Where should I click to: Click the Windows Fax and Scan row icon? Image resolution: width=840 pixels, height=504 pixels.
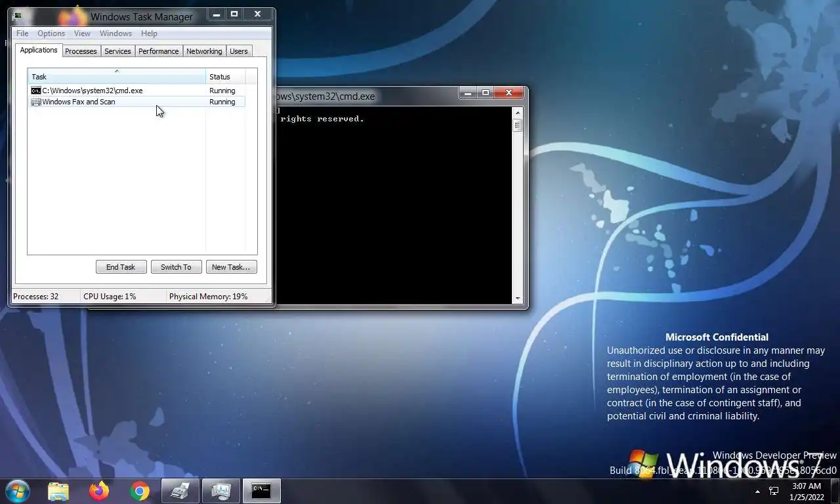pyautogui.click(x=36, y=102)
